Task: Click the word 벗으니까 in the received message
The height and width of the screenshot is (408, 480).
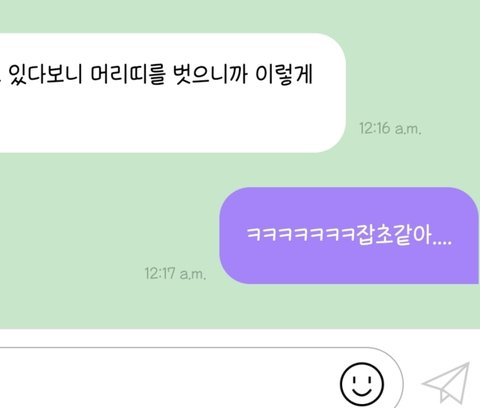Action: 210,74
